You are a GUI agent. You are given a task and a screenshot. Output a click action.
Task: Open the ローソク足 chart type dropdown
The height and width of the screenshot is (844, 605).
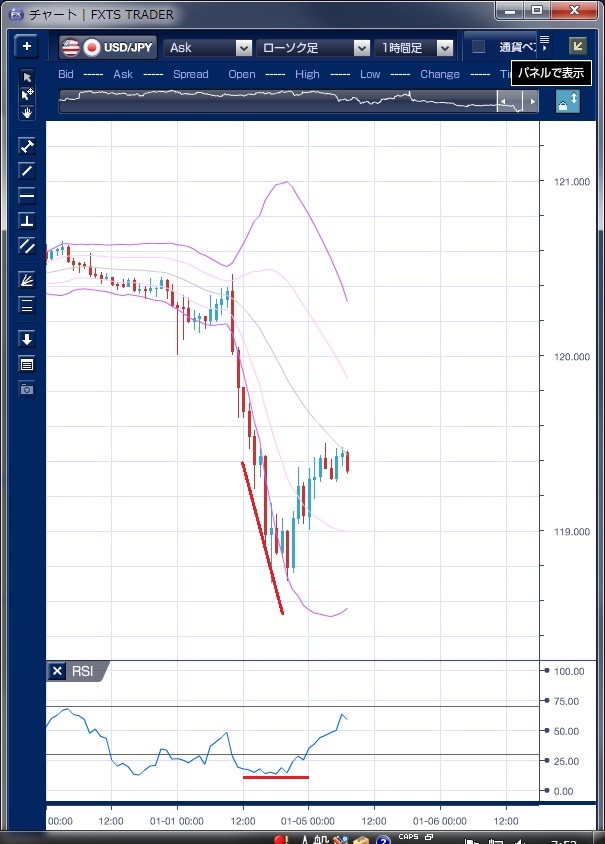362,48
